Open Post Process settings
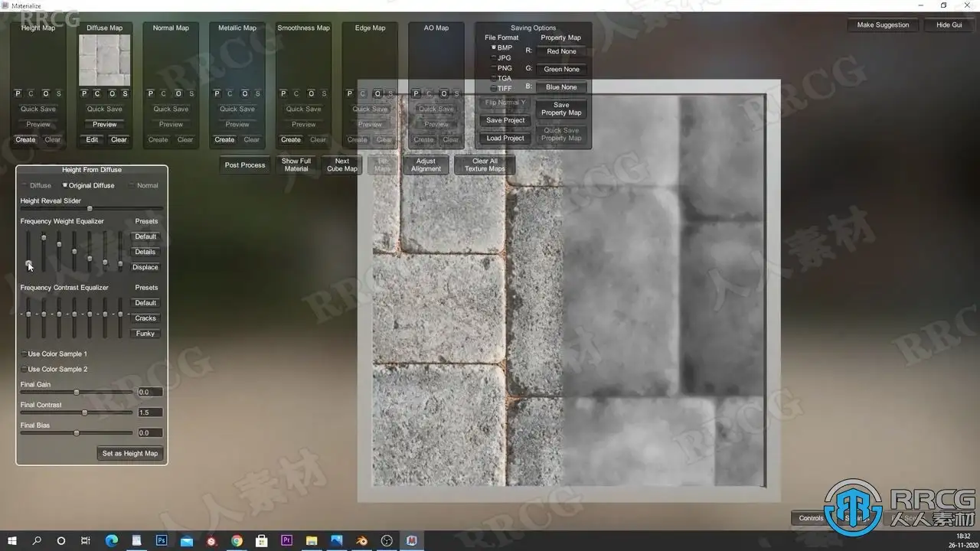 [245, 165]
